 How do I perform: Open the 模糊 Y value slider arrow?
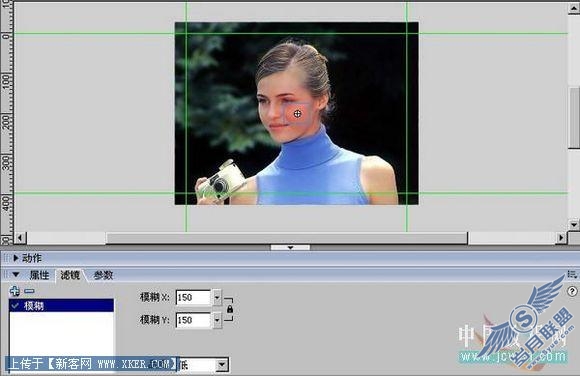[x=217, y=320]
